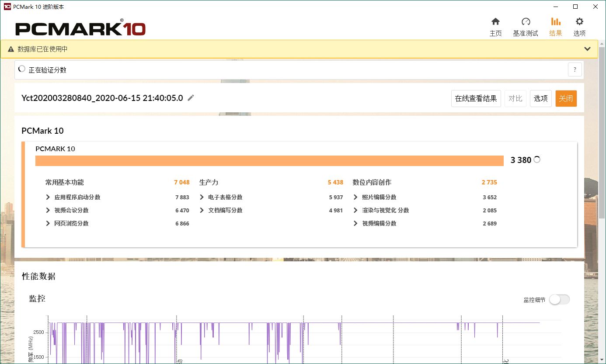606x364 pixels.
Task: Click the 数位内容创作 score 2 735
Action: pos(489,182)
